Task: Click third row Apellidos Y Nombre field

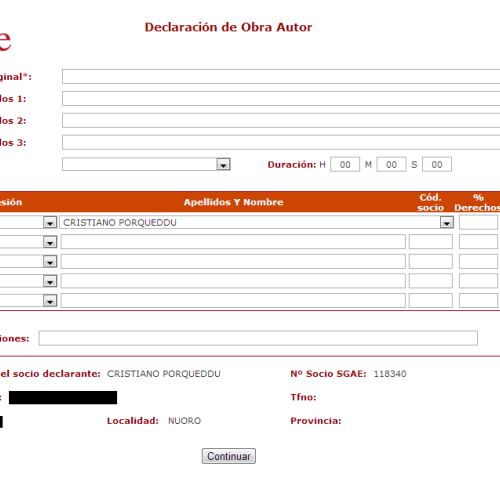Action: [x=233, y=261]
